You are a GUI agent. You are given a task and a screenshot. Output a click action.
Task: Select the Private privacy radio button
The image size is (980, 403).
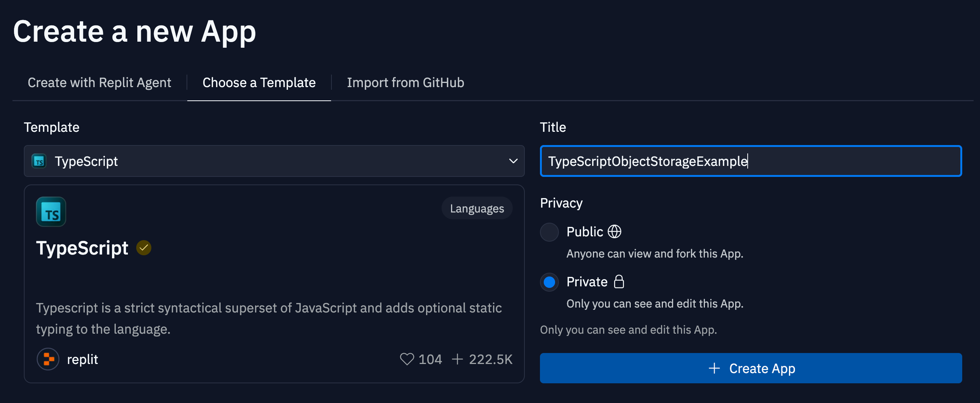click(x=549, y=282)
